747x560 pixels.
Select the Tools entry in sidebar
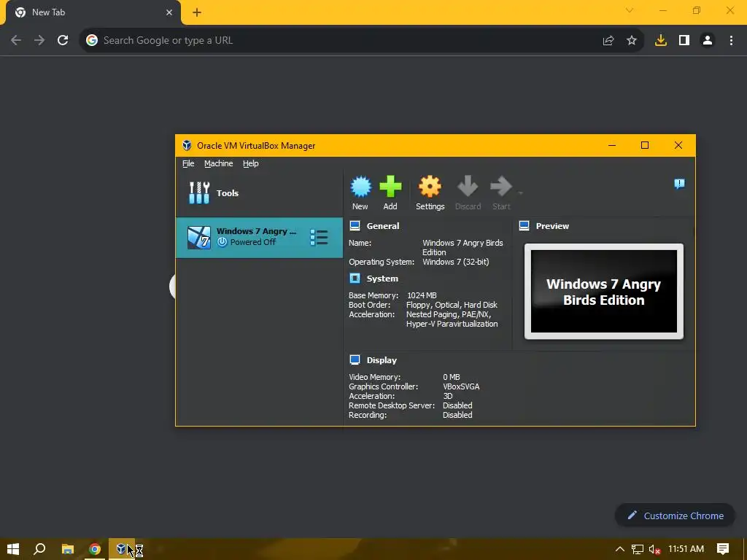[259, 192]
